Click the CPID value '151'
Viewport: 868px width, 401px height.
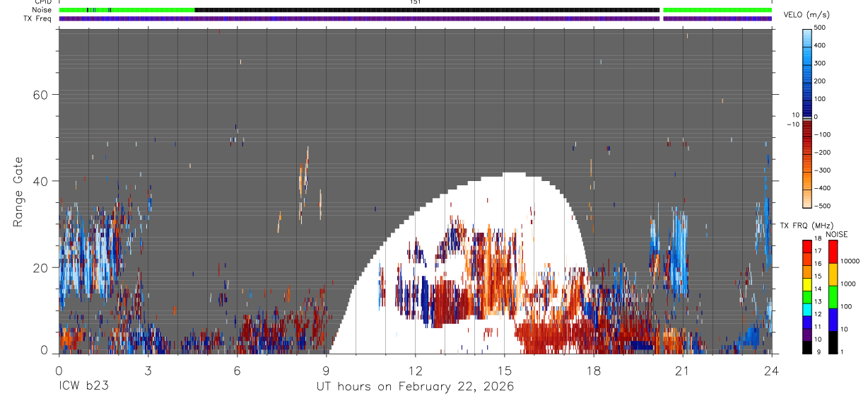(415, 2)
